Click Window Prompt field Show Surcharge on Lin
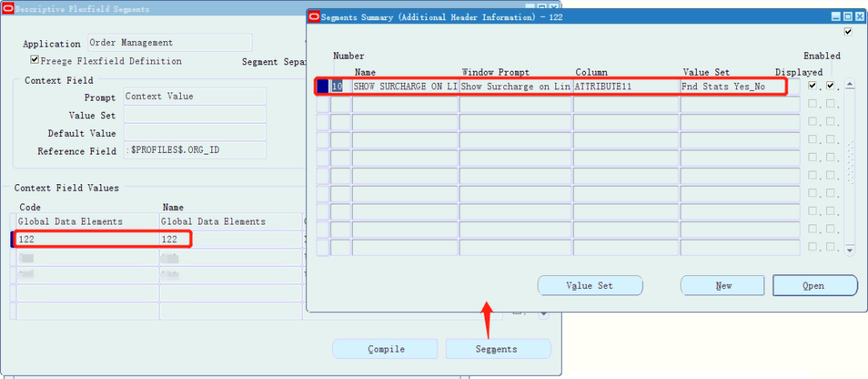868x379 pixels. [x=515, y=86]
